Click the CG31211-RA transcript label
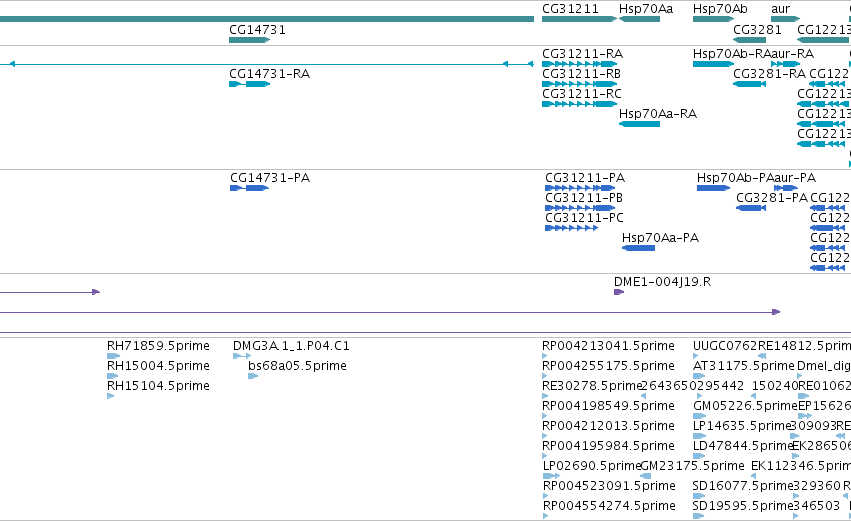851x521 pixels. coord(582,54)
